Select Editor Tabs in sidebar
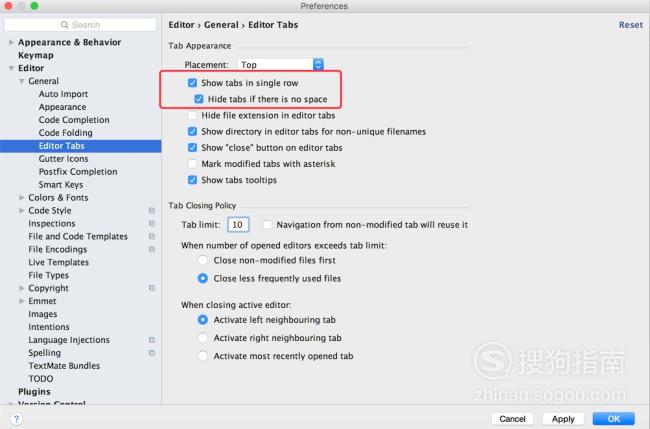 pyautogui.click(x=80, y=146)
